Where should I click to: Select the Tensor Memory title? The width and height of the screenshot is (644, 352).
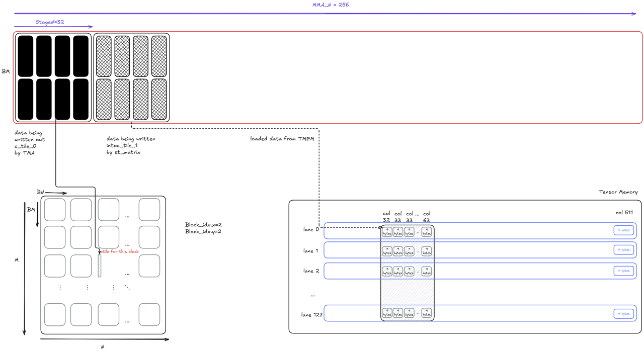pos(617,192)
